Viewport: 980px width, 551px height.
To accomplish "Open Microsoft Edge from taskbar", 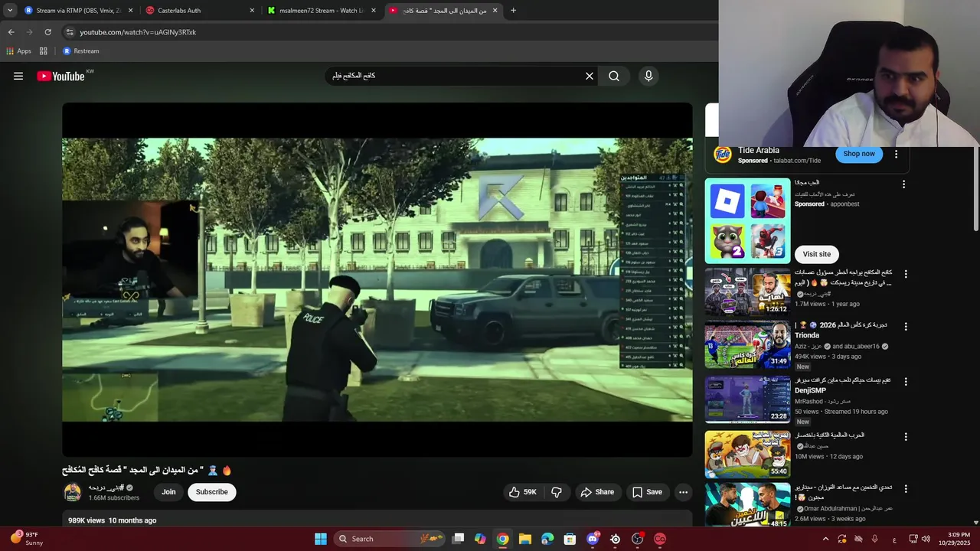I will [547, 539].
